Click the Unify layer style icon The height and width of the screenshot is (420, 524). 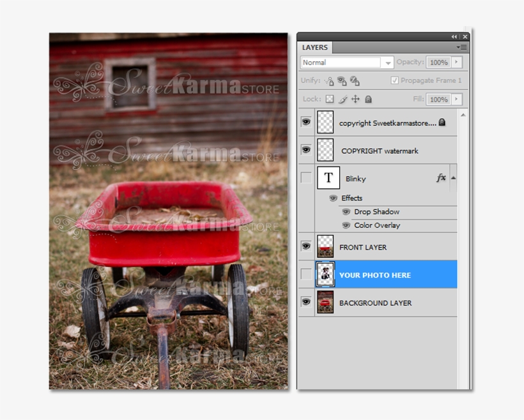[x=355, y=81]
